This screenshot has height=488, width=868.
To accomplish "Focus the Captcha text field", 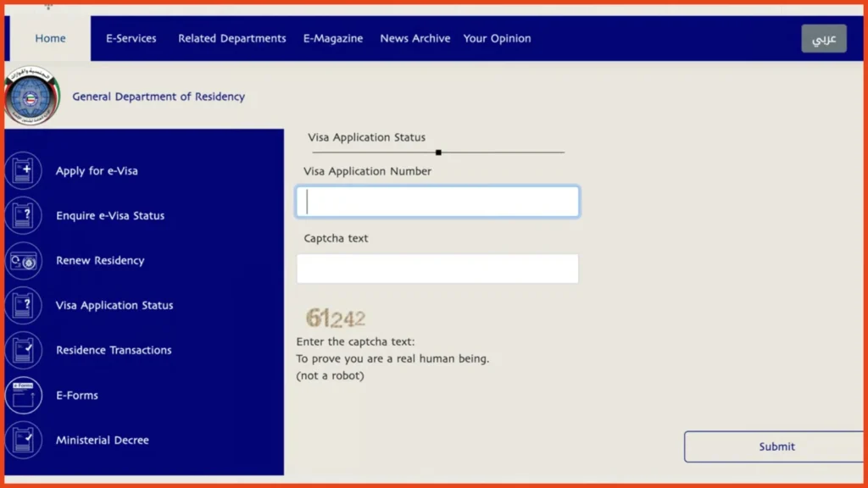I will [x=437, y=269].
